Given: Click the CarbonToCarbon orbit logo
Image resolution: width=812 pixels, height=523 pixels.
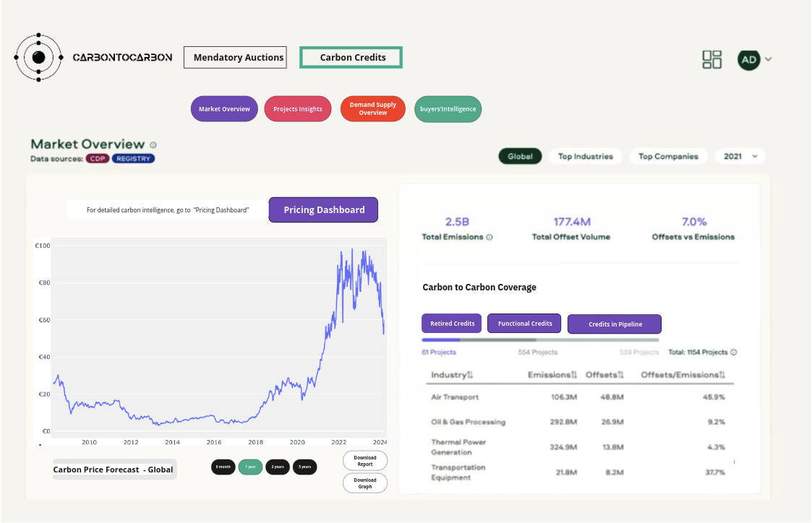Looking at the screenshot, I should [39, 57].
